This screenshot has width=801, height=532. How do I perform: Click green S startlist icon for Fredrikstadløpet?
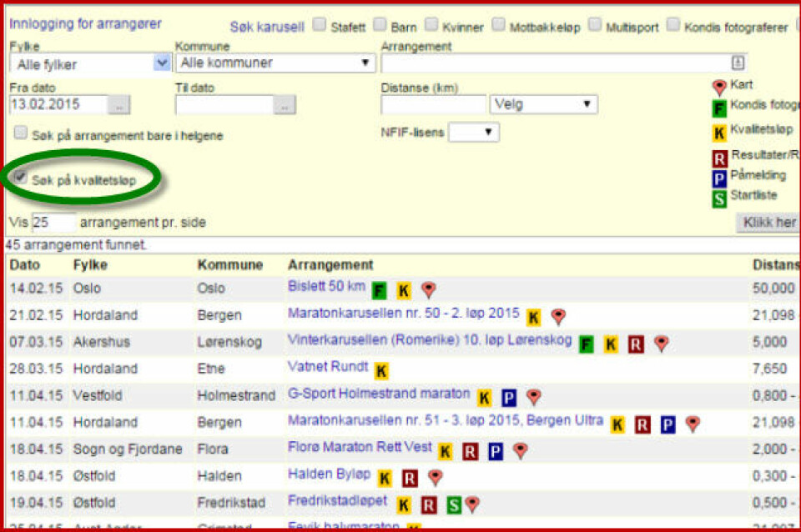[x=453, y=504]
